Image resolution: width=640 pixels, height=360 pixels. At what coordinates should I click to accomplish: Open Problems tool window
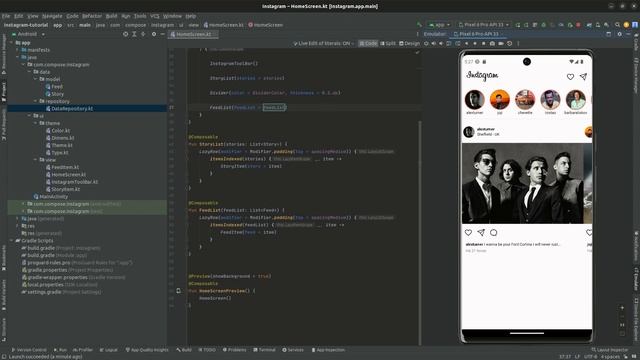click(x=235, y=350)
